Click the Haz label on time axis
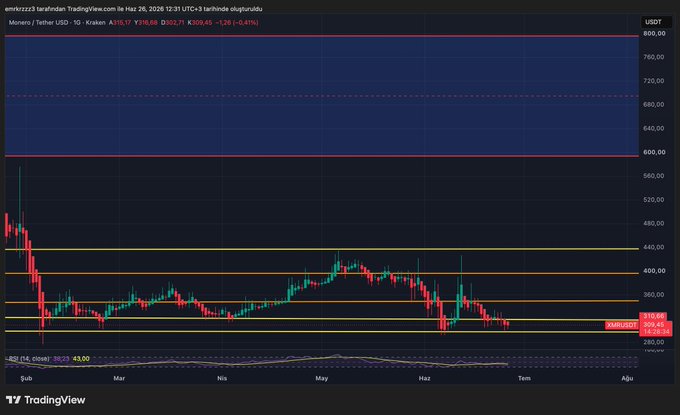 tap(425, 379)
